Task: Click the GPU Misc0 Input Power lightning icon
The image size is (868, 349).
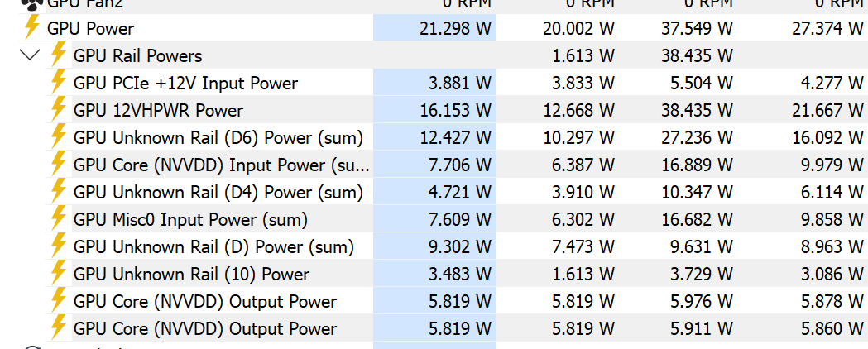Action: pos(58,220)
